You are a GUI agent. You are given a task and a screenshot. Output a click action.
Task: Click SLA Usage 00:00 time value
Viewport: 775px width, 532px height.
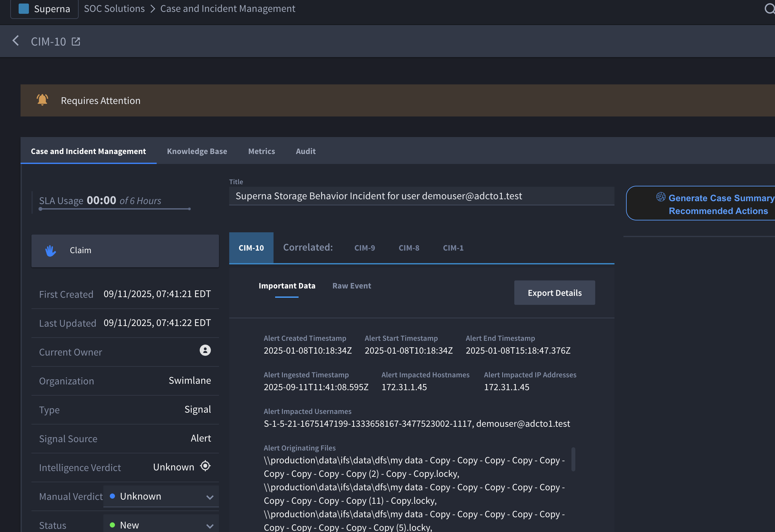tap(101, 200)
